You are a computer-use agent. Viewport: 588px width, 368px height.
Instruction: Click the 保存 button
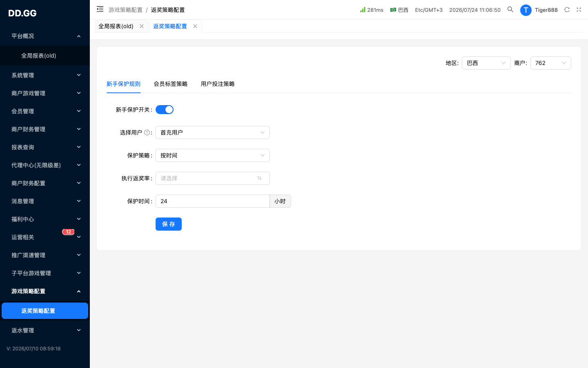coord(169,224)
